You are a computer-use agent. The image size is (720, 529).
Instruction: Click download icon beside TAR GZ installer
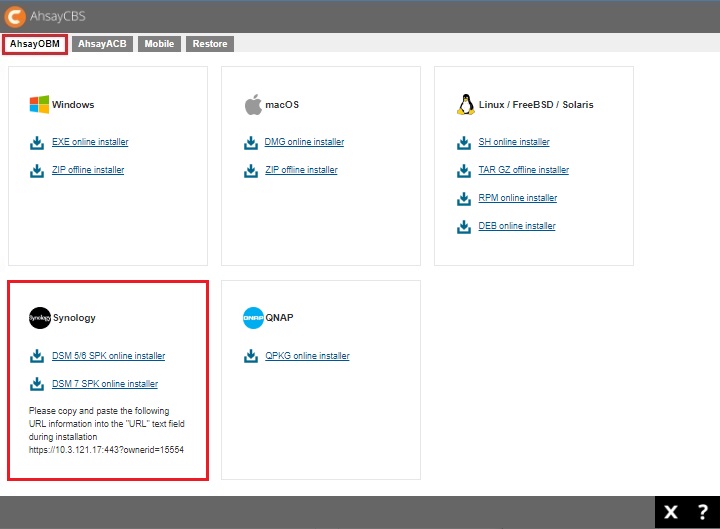click(464, 170)
